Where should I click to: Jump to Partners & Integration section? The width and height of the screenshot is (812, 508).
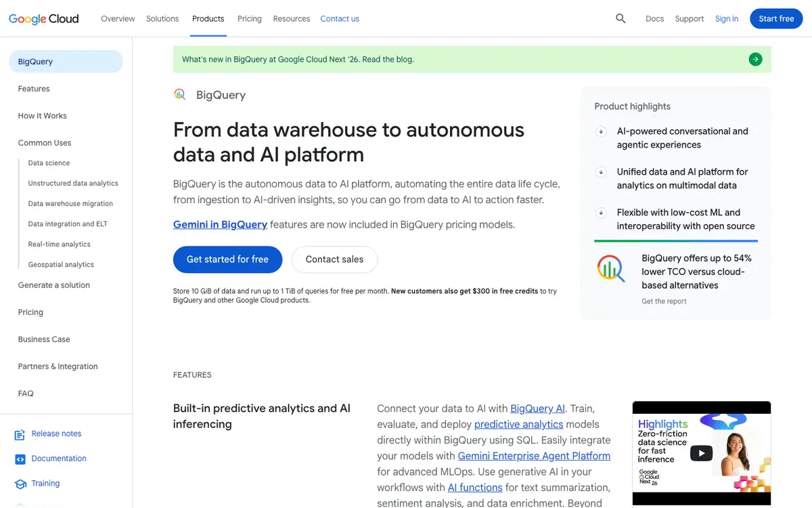58,366
